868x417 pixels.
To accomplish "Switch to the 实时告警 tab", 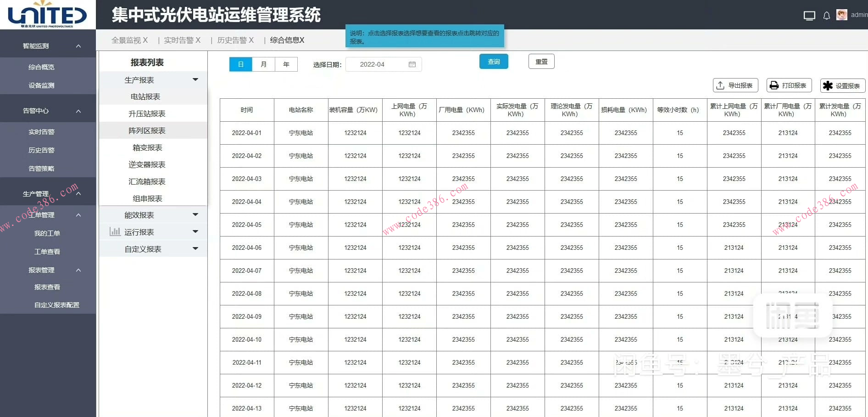I will tap(179, 40).
